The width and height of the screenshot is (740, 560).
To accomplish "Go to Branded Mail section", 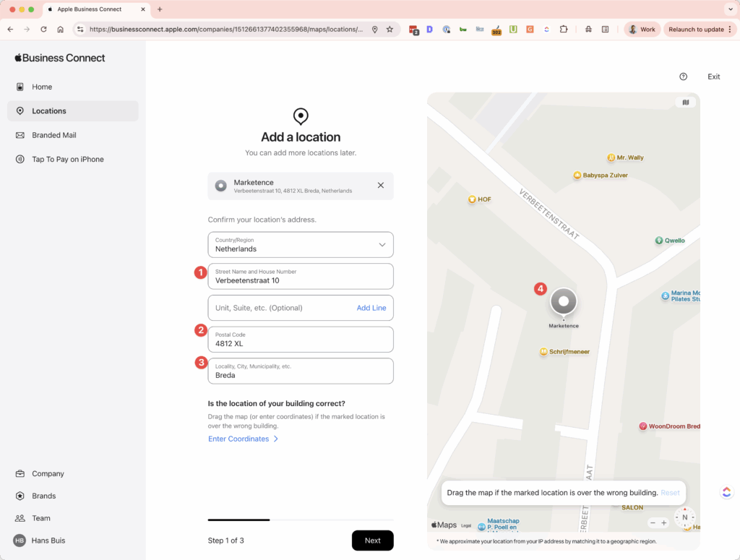I will point(53,135).
